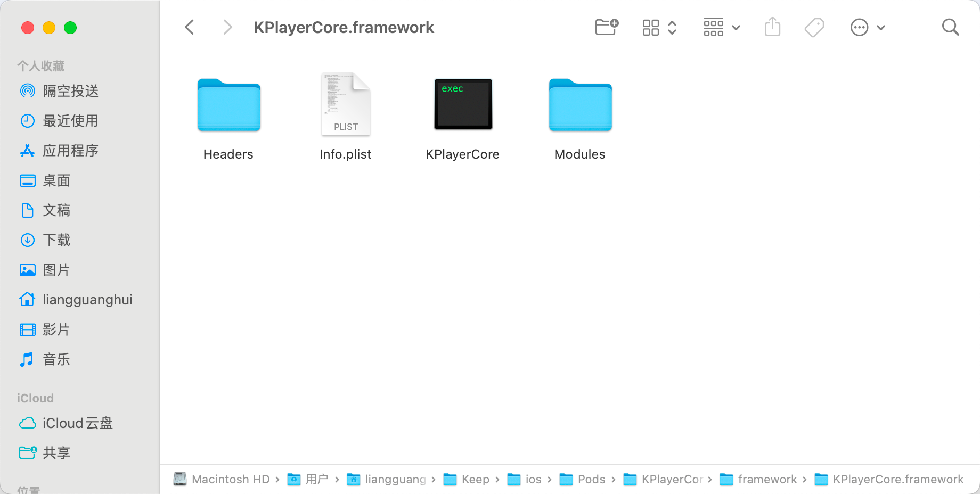The width and height of the screenshot is (980, 494).
Task: Click the KPlayerCore.framework window title
Action: pyautogui.click(x=344, y=28)
